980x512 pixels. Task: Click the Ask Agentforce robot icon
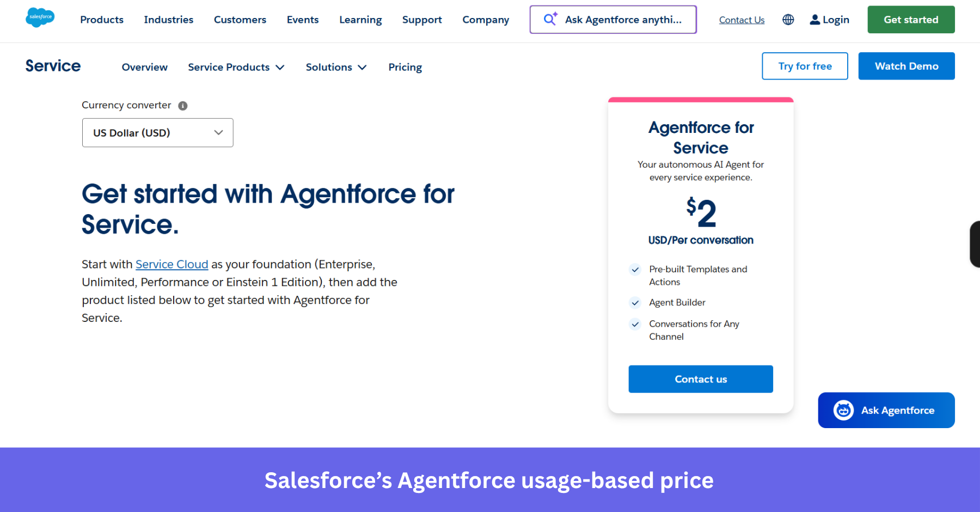[843, 410]
